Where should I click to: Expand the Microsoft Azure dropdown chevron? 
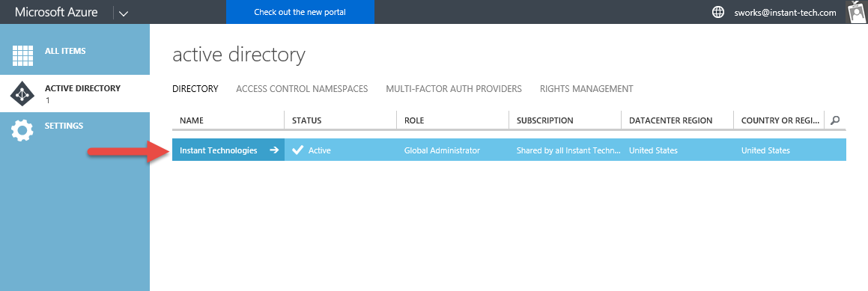[124, 13]
